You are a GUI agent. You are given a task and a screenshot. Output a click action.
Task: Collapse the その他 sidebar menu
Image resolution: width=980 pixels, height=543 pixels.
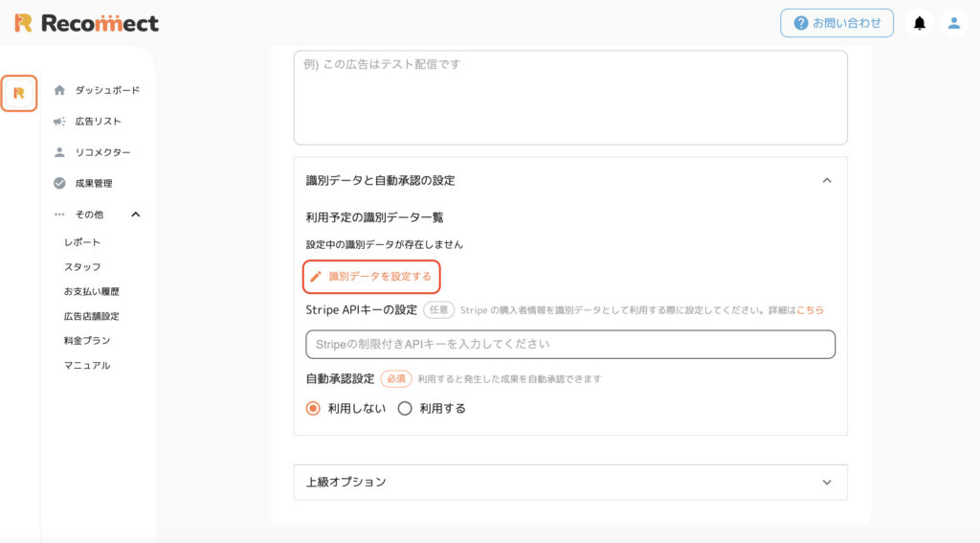136,215
